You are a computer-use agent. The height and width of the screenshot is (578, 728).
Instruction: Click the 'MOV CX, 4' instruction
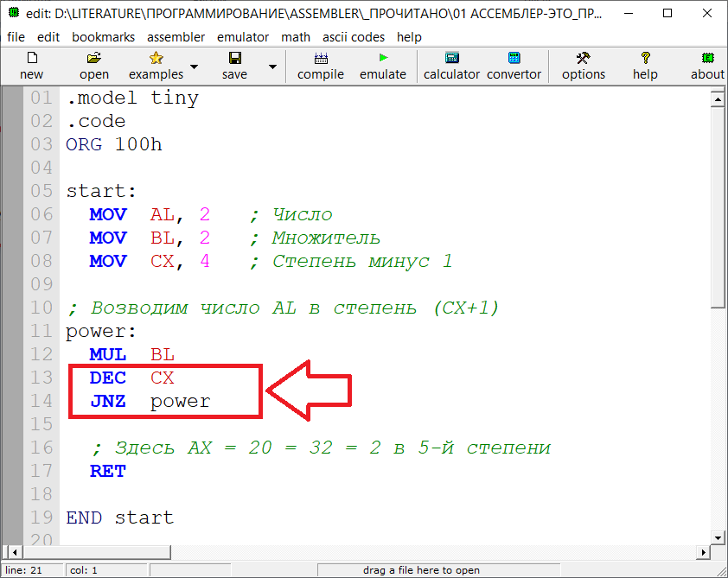[150, 261]
